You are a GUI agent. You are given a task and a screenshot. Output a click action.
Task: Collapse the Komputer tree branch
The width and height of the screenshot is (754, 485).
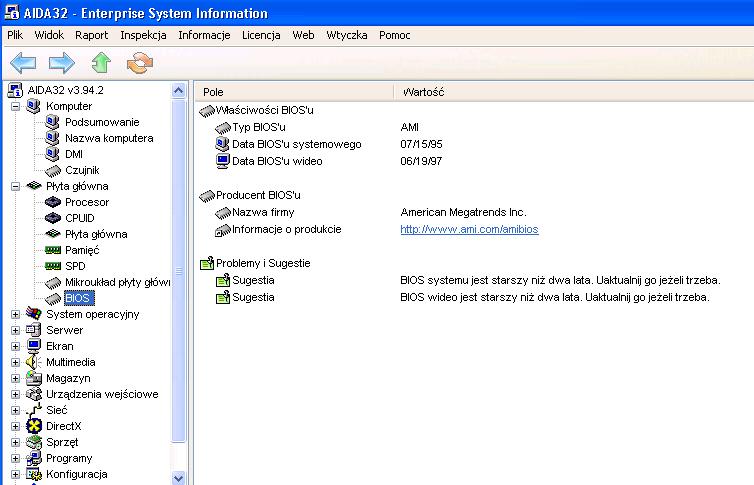click(x=15, y=106)
